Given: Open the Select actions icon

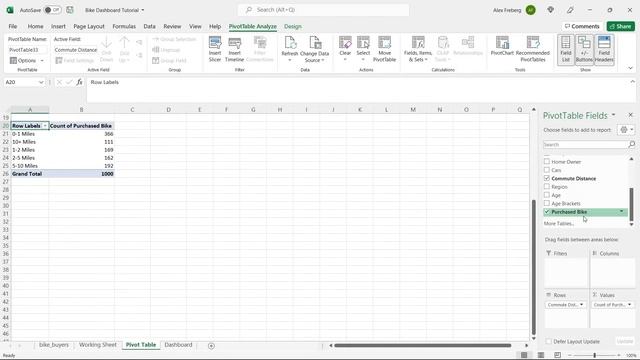Looking at the screenshot, I should click(363, 49).
